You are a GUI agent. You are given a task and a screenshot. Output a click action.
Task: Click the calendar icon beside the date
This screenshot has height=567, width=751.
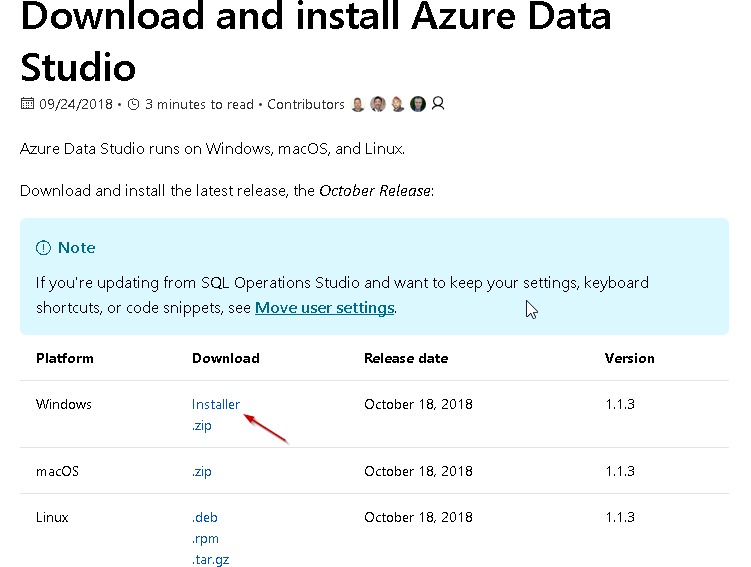27,104
